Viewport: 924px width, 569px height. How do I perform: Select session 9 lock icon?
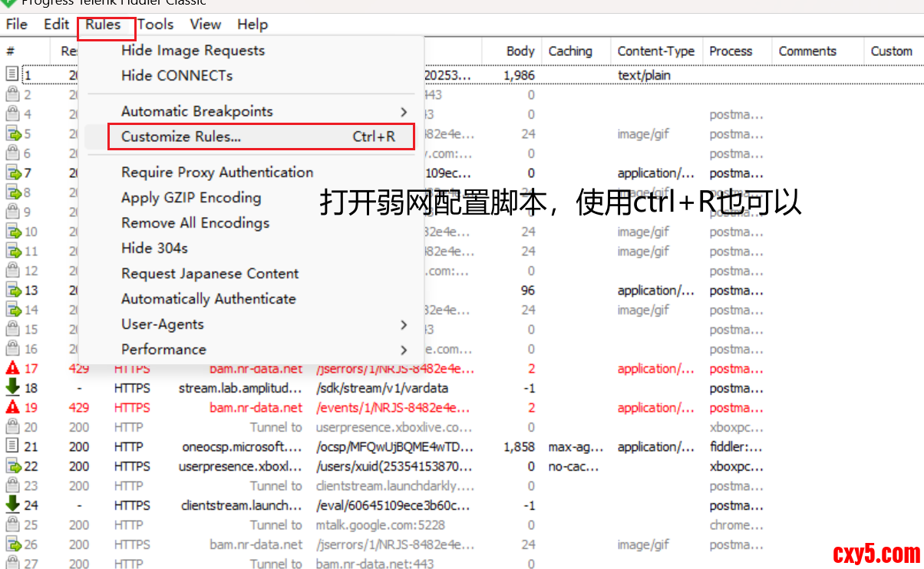(x=12, y=212)
